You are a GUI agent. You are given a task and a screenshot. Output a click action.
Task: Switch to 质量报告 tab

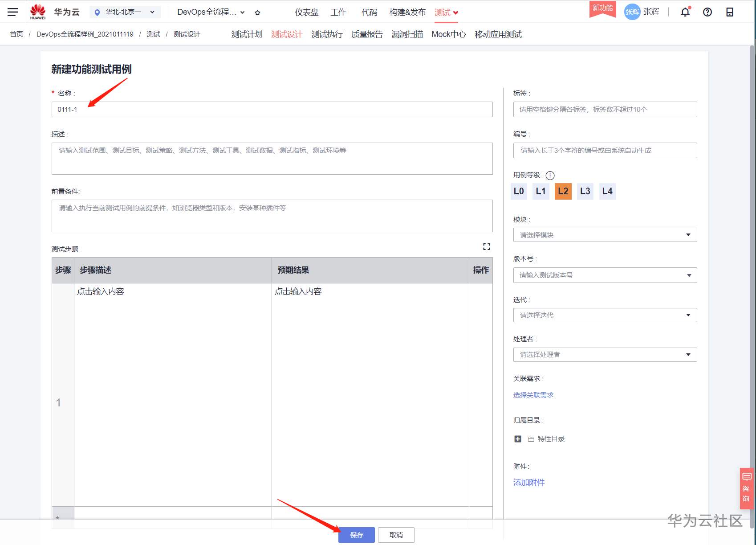coord(367,34)
